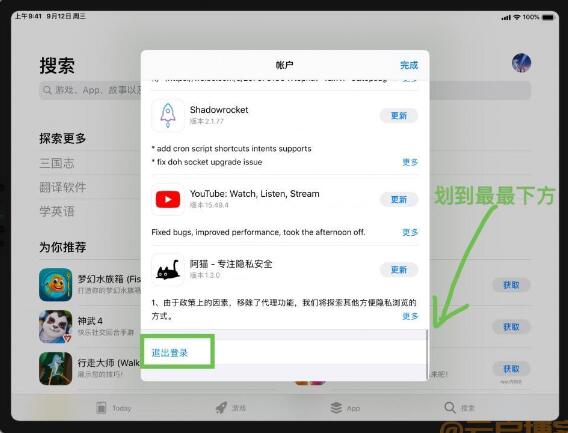Image resolution: width=568 pixels, height=433 pixels.
Task: Expand Shadowrocket release notes with 更多
Action: click(410, 162)
